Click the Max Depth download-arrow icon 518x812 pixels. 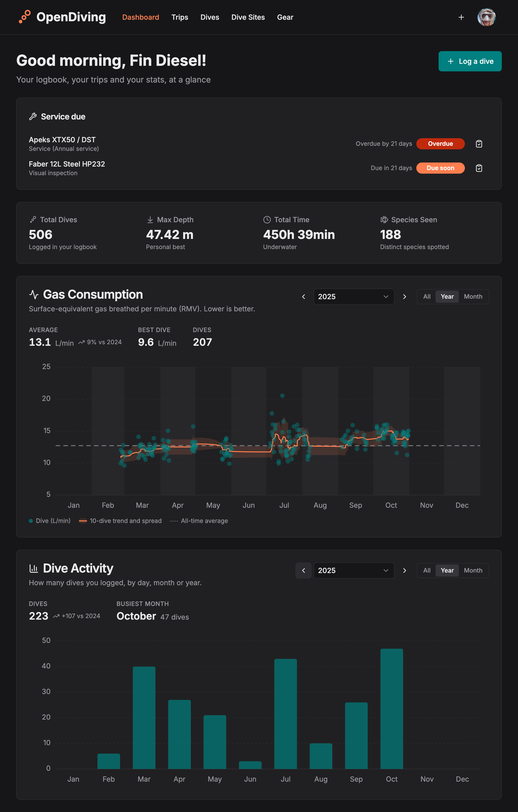pyautogui.click(x=150, y=220)
